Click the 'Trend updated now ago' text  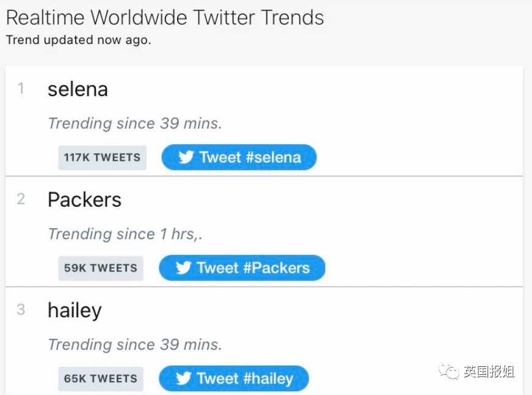point(78,40)
